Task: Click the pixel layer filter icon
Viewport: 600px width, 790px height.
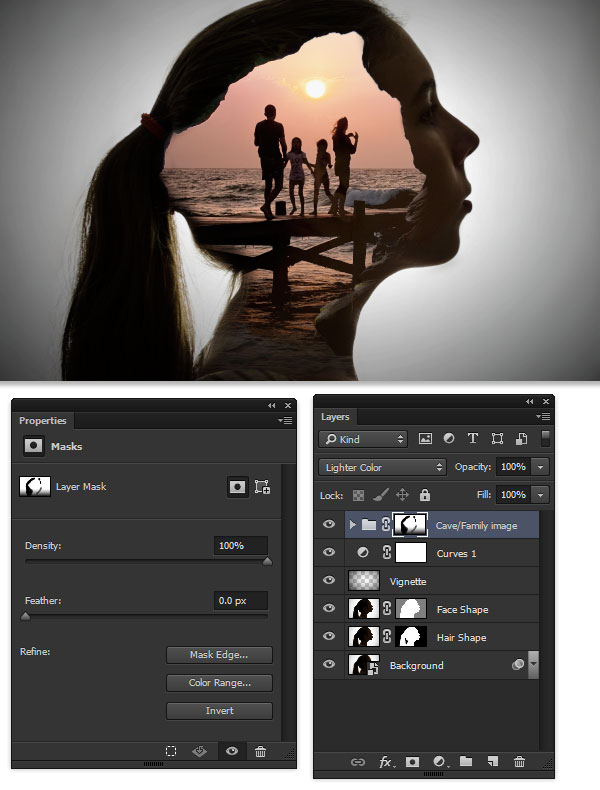Action: [x=425, y=439]
